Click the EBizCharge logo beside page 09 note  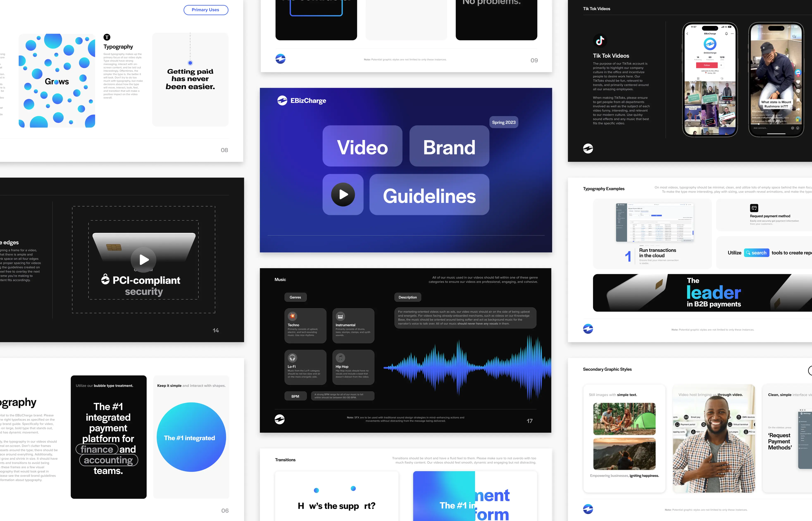(280, 59)
